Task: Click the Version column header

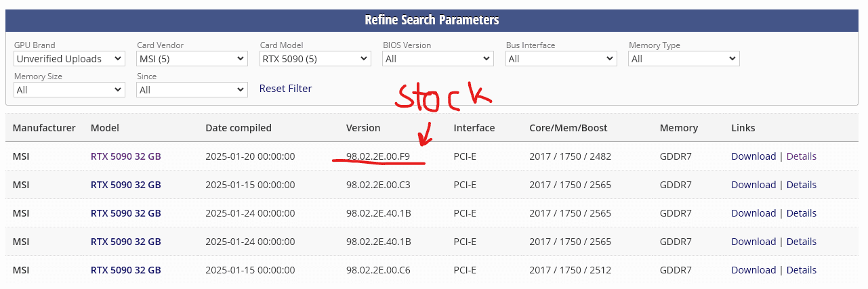Action: (x=363, y=128)
